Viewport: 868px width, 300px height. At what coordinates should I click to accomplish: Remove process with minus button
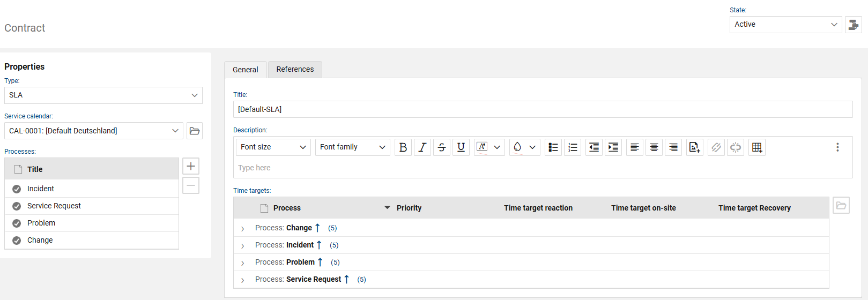191,185
